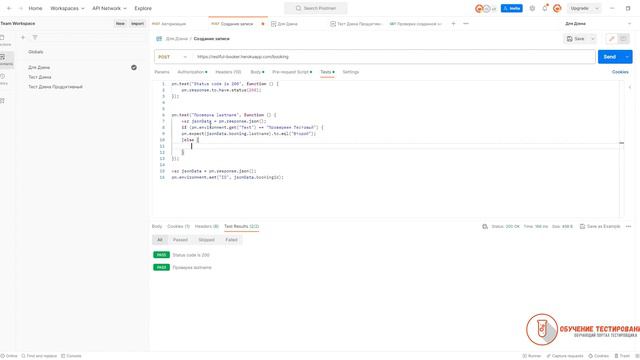The height and width of the screenshot is (360, 640).
Task: Open the POST method dropdown
Action: (172, 57)
